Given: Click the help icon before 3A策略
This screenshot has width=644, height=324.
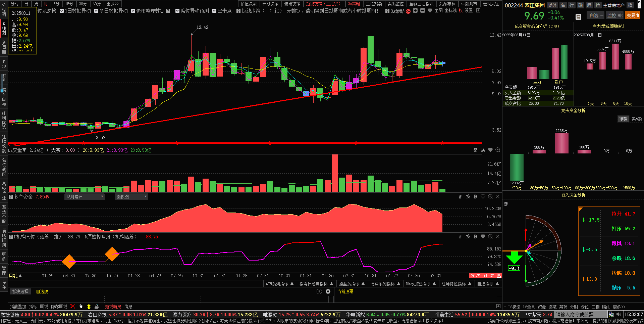Looking at the screenshot, I should coord(387,11).
